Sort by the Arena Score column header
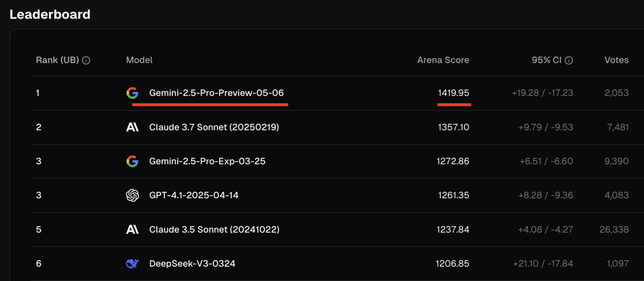 (x=442, y=60)
